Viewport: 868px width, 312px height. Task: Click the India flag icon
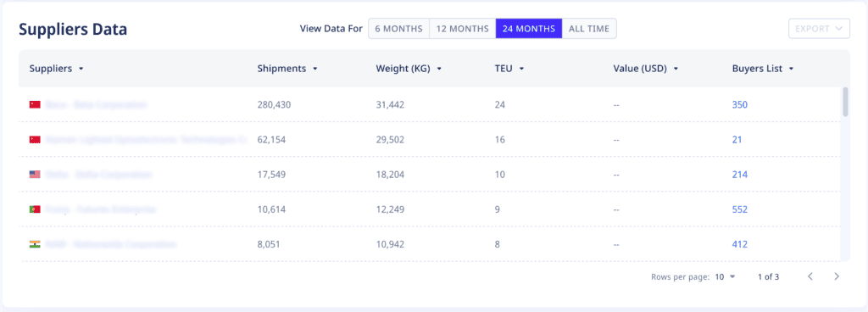[x=35, y=244]
